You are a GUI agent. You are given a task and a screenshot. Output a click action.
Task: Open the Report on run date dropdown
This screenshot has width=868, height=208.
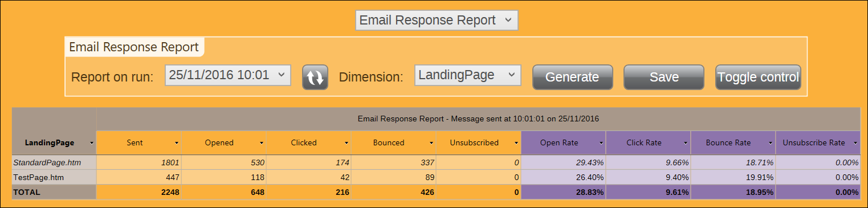pos(228,75)
